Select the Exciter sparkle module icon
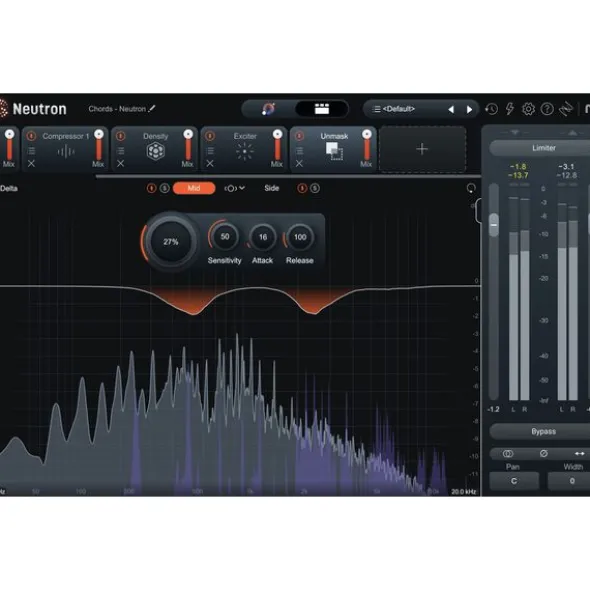The image size is (590, 591). tap(245, 152)
